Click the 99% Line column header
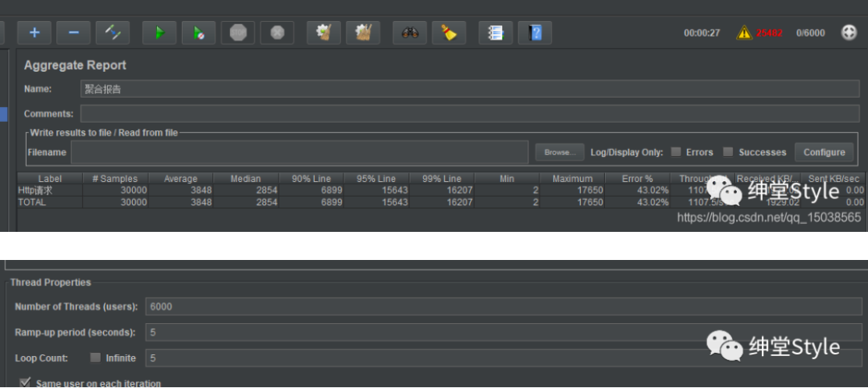The height and width of the screenshot is (388, 868). coord(442,178)
